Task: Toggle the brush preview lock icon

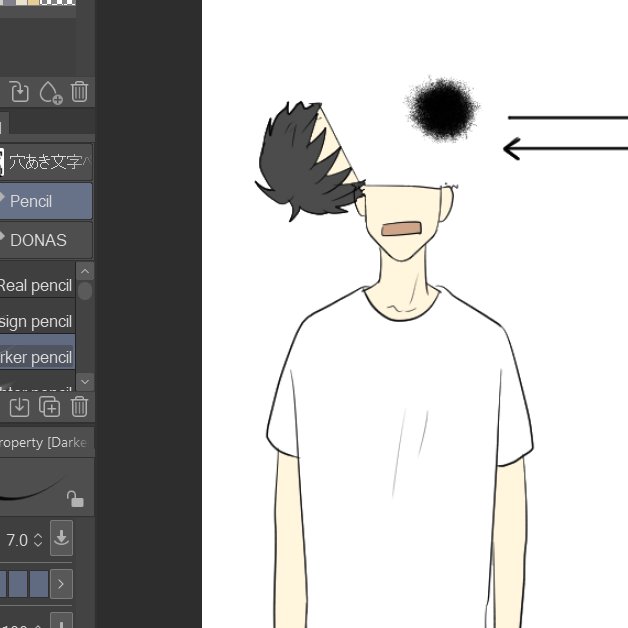Action: pos(75,499)
